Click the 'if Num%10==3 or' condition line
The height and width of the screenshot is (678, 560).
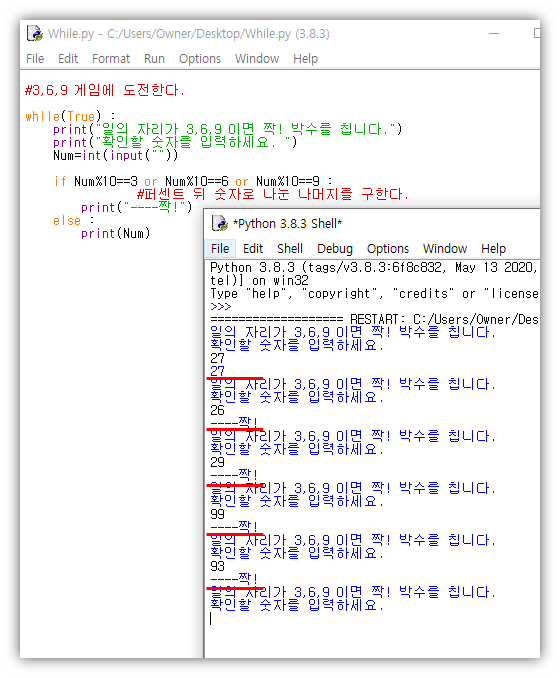click(x=193, y=181)
